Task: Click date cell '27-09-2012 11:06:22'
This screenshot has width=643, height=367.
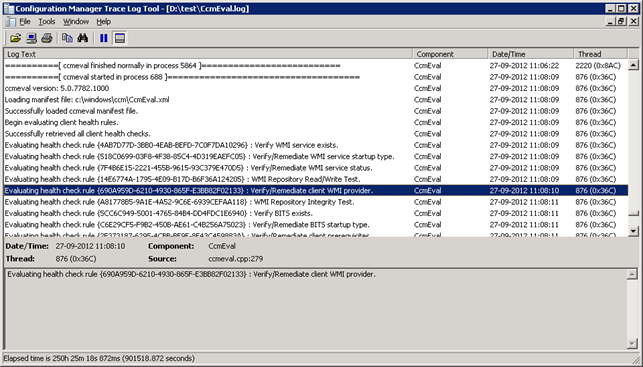Action: click(x=524, y=66)
